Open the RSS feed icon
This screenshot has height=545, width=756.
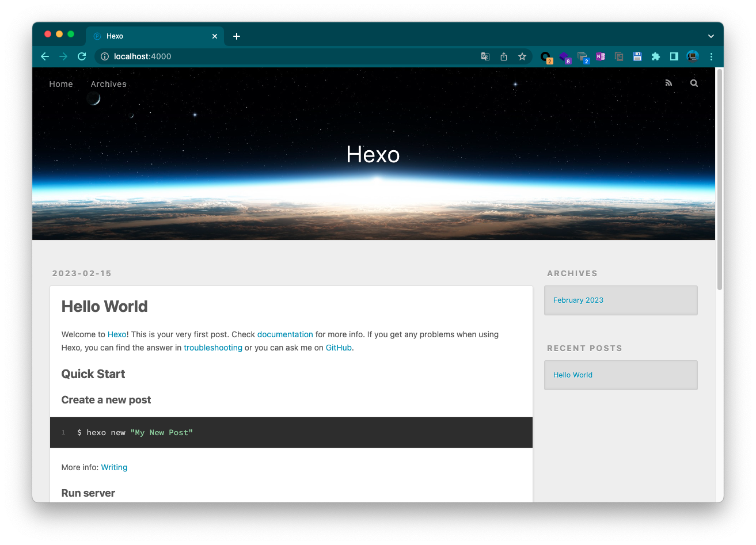(x=668, y=83)
